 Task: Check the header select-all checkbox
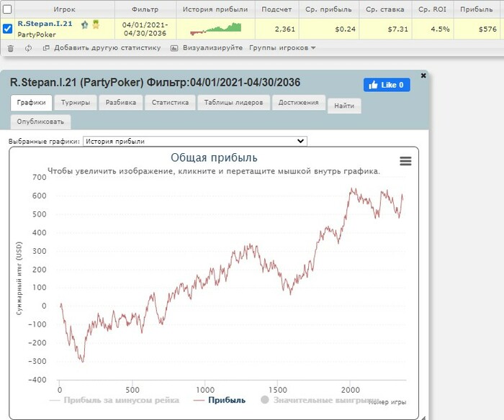(7, 9)
